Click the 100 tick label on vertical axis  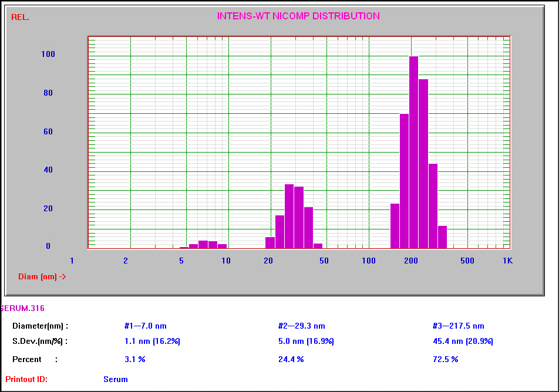pos(48,54)
